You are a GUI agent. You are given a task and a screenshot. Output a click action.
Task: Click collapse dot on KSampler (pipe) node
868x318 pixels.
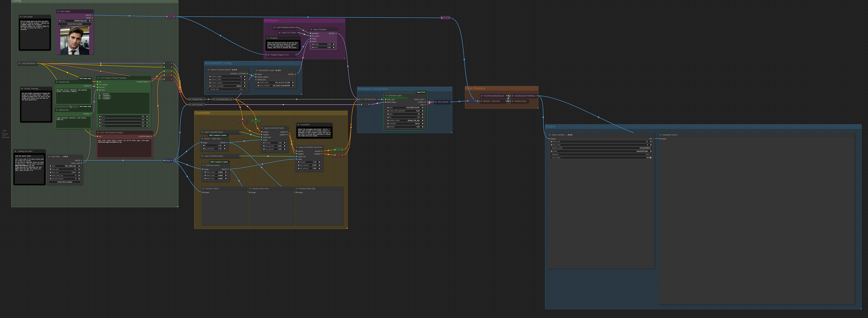coord(386,96)
